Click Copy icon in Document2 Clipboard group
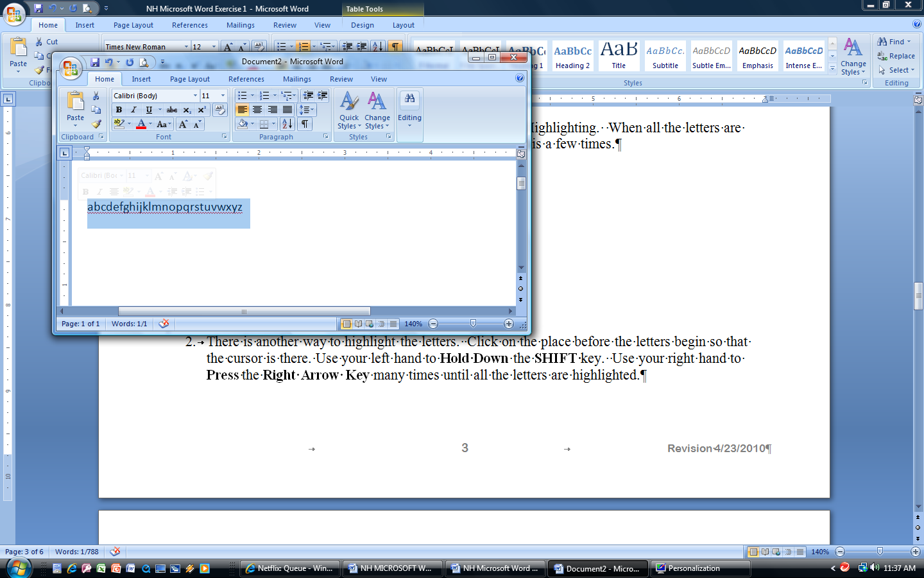The height and width of the screenshot is (578, 924). 96,110
